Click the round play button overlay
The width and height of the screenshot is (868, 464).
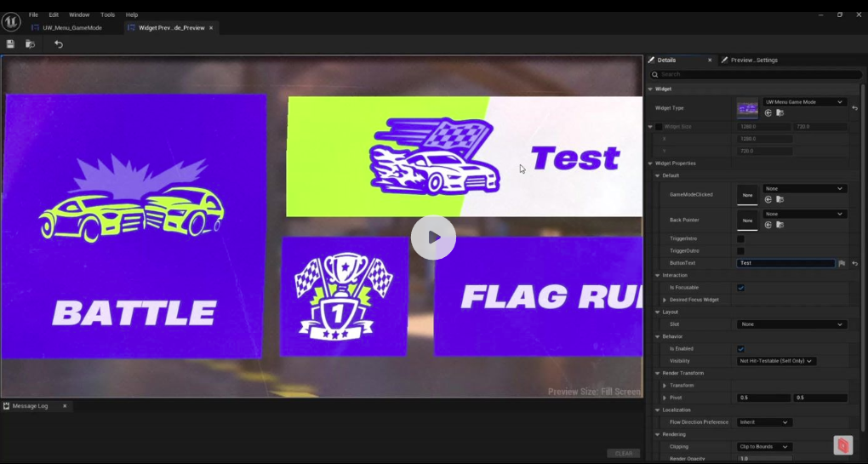(x=433, y=238)
